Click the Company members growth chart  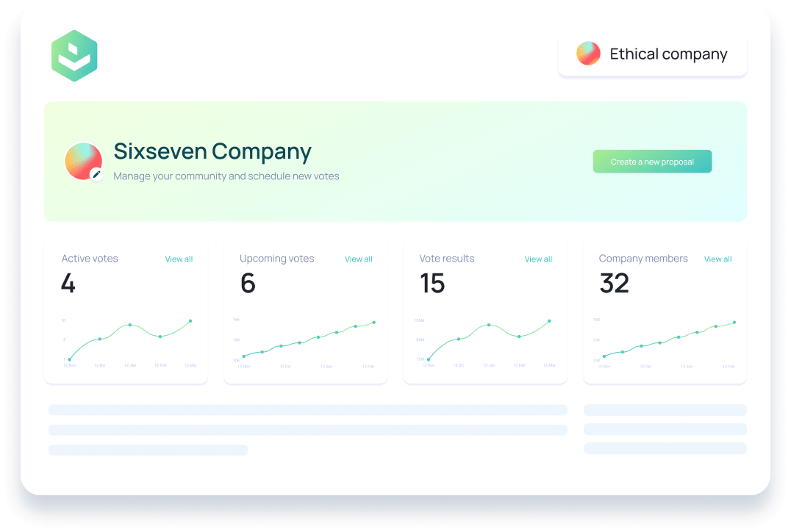(x=665, y=338)
